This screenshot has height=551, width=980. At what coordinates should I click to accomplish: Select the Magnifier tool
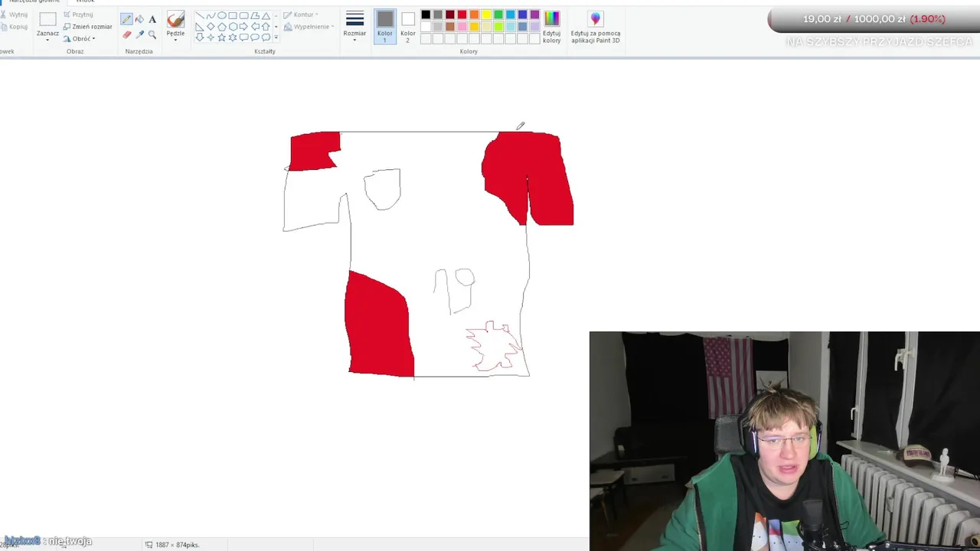click(152, 34)
